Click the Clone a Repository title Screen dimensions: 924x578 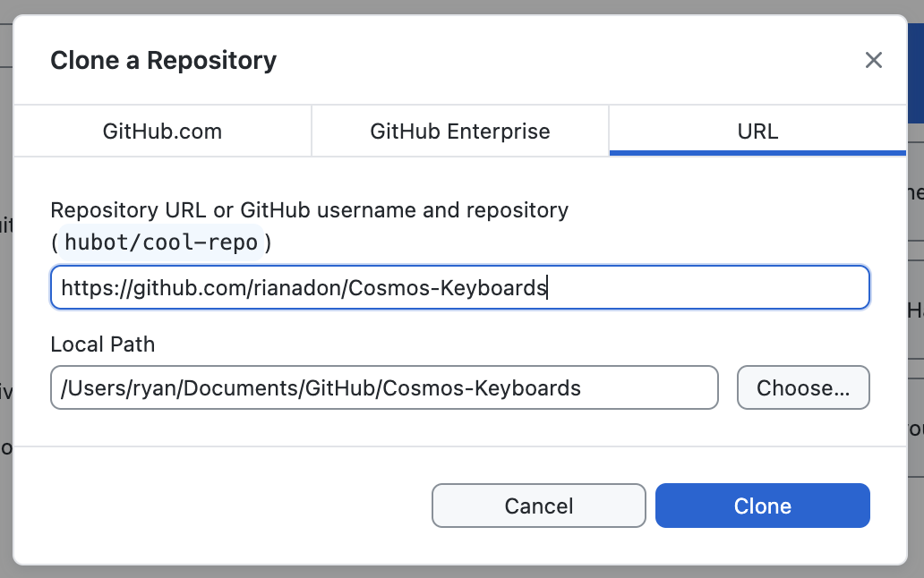(164, 60)
